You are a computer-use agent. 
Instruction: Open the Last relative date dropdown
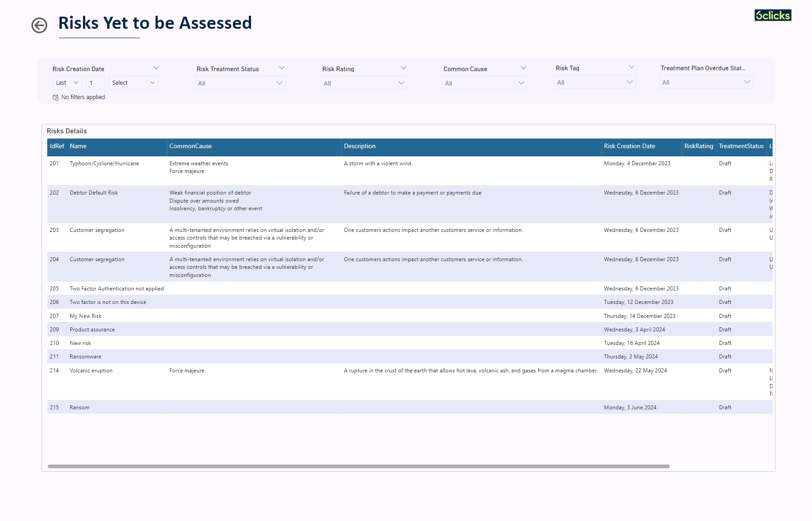(67, 83)
